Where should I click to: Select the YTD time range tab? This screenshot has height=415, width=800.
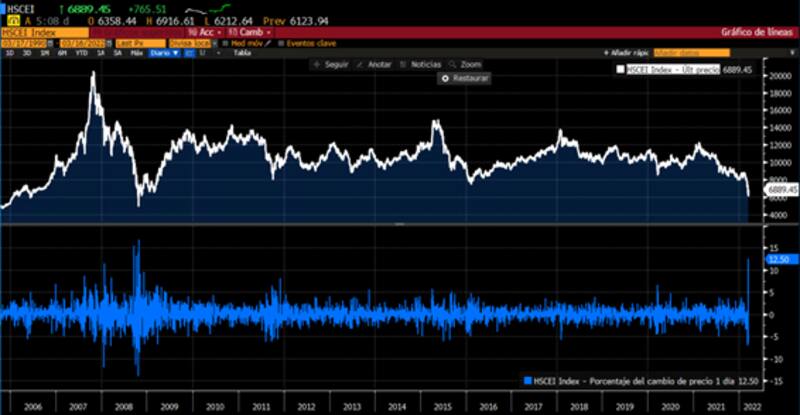82,53
